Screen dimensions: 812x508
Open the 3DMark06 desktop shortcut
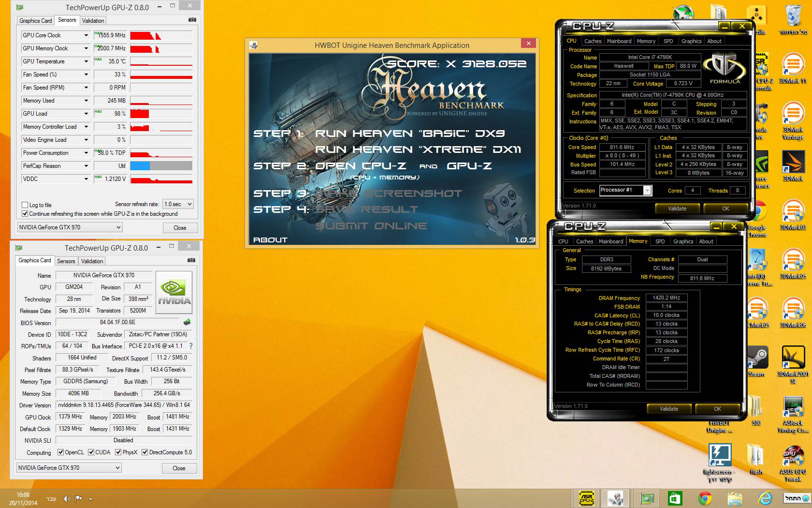tap(793, 313)
